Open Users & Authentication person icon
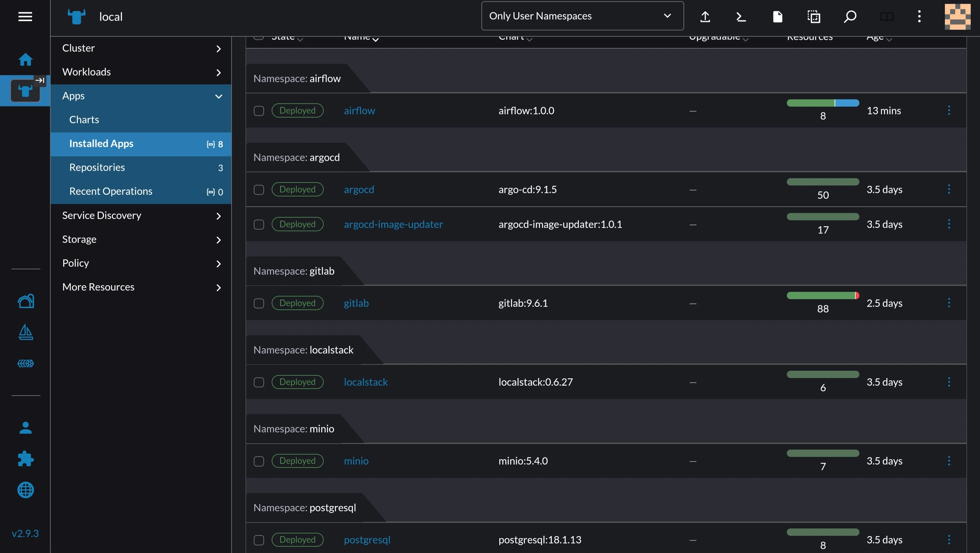 click(26, 427)
